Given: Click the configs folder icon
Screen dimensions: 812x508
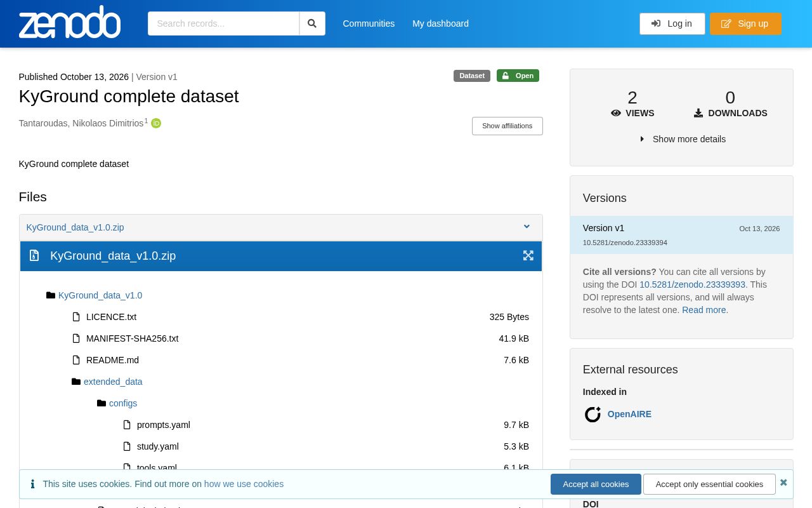Looking at the screenshot, I should [x=101, y=403].
